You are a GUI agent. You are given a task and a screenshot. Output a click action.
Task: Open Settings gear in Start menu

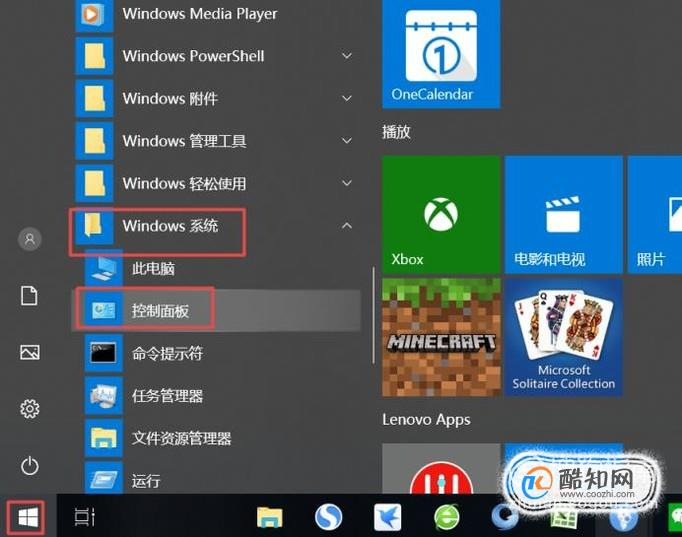point(30,409)
